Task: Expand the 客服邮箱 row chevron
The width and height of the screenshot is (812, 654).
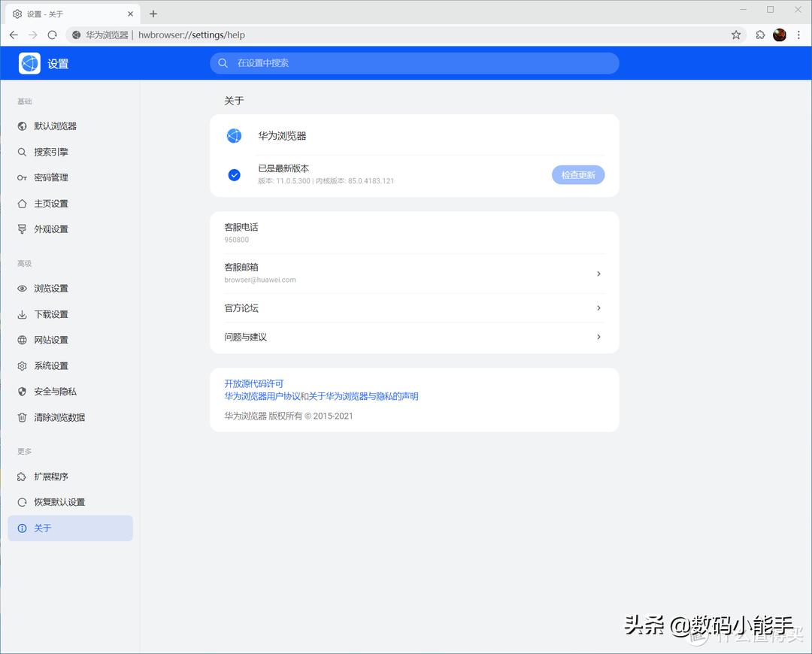Action: tap(598, 274)
